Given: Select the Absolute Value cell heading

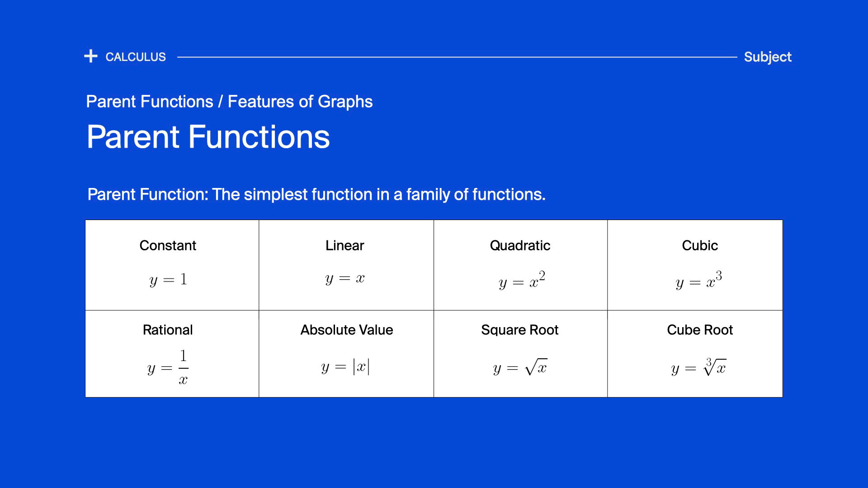Looking at the screenshot, I should pyautogui.click(x=347, y=330).
